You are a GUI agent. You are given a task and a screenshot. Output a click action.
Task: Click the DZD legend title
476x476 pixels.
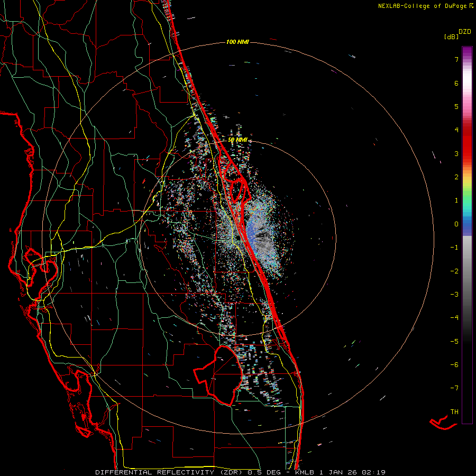pos(465,32)
